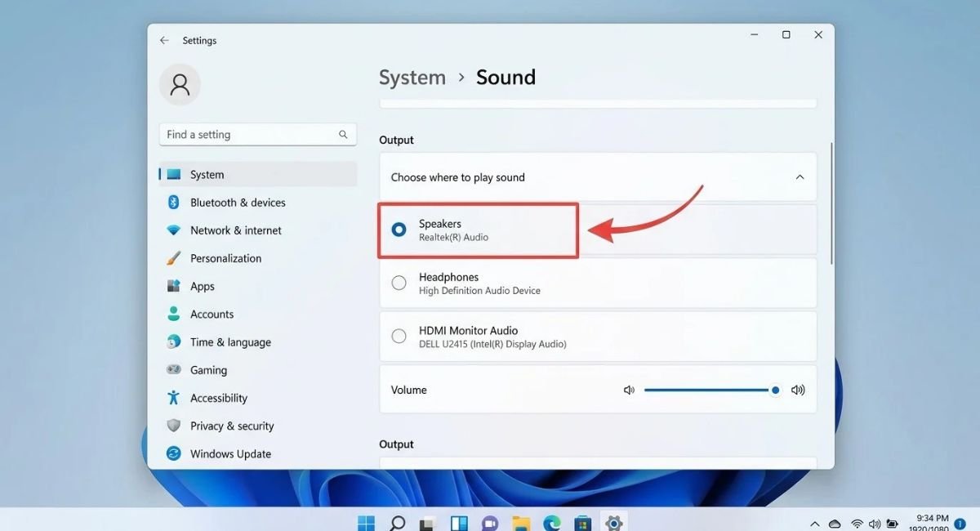Click System in the breadcrumb
This screenshot has width=980, height=531.
412,78
